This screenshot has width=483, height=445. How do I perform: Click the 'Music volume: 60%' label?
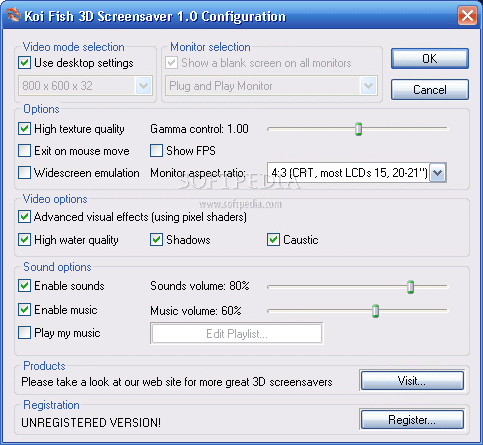coord(196,311)
